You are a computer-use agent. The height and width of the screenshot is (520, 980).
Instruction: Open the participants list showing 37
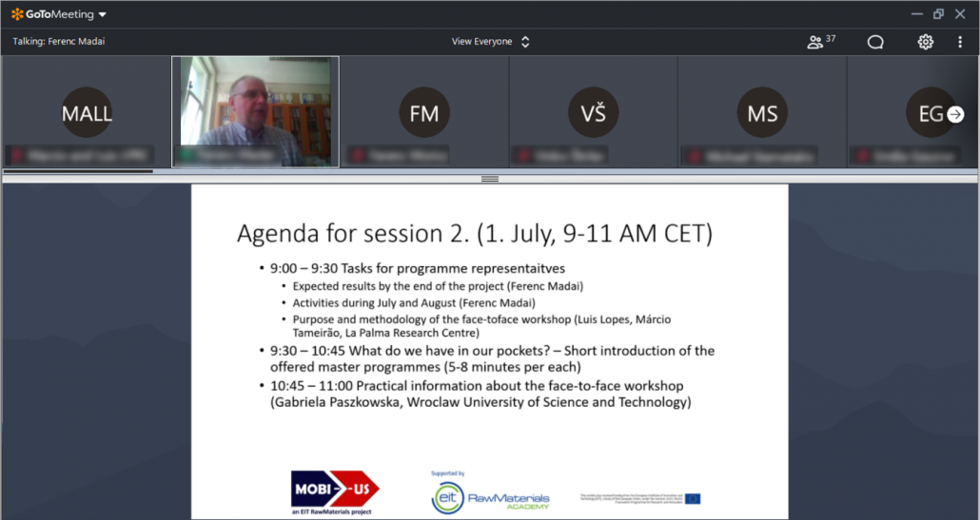pyautogui.click(x=820, y=42)
